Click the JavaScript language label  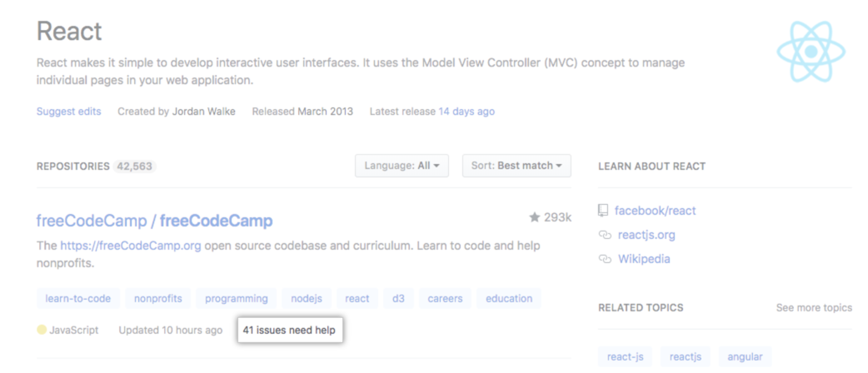pyautogui.click(x=73, y=331)
